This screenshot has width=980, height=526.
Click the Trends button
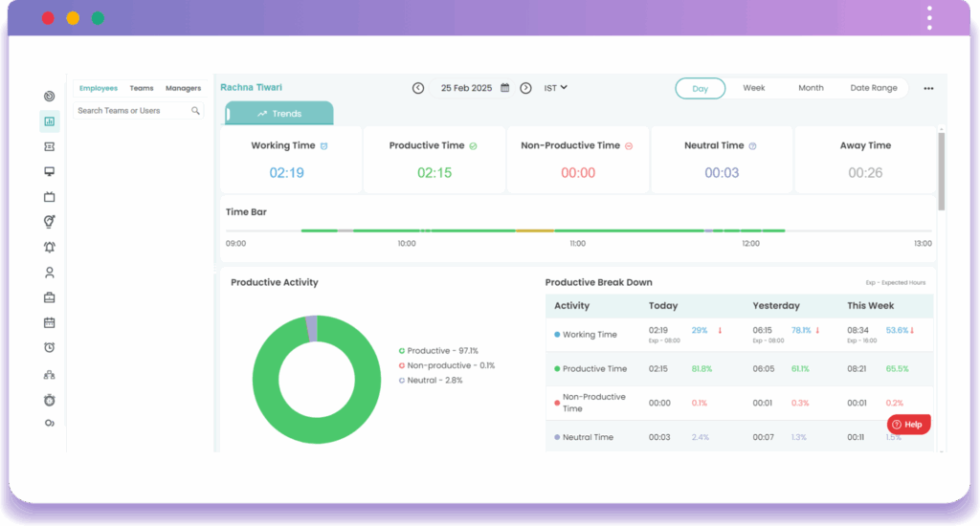(x=279, y=114)
